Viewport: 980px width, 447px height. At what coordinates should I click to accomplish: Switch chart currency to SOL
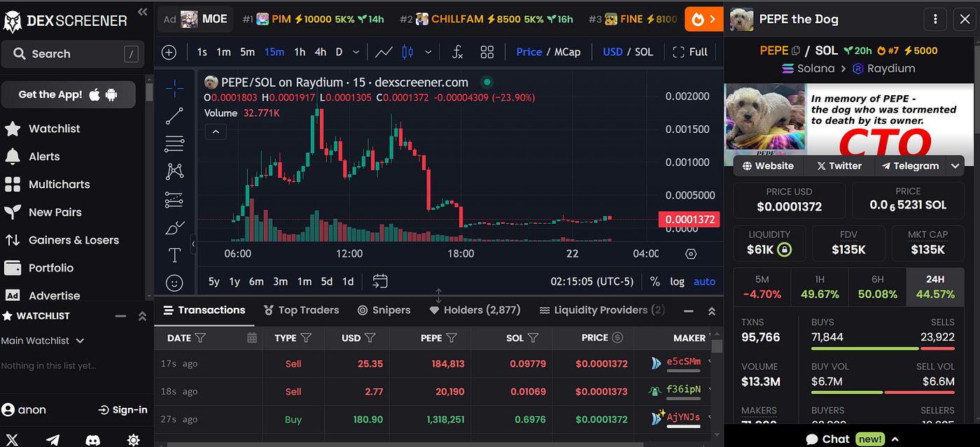pos(644,52)
